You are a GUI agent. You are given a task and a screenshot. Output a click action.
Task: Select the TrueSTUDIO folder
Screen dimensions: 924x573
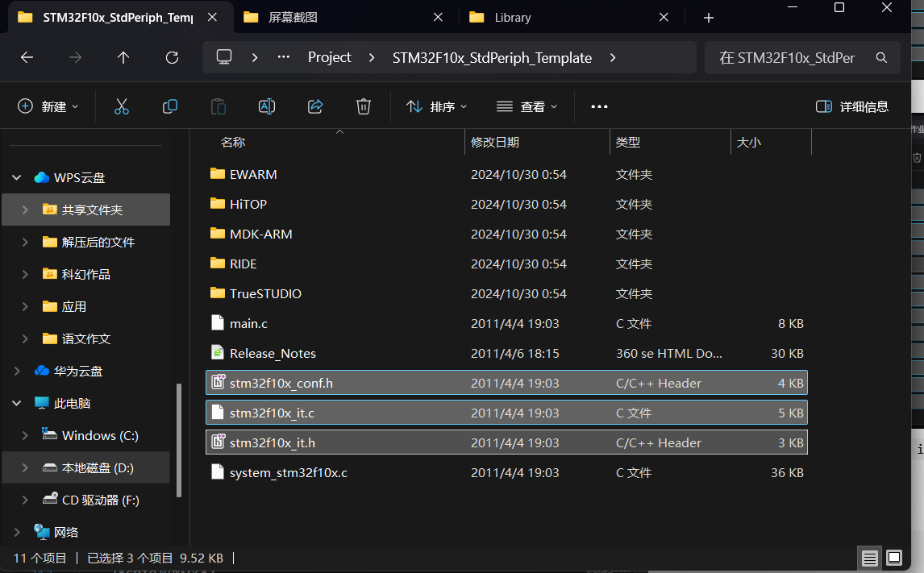pyautogui.click(x=506, y=294)
